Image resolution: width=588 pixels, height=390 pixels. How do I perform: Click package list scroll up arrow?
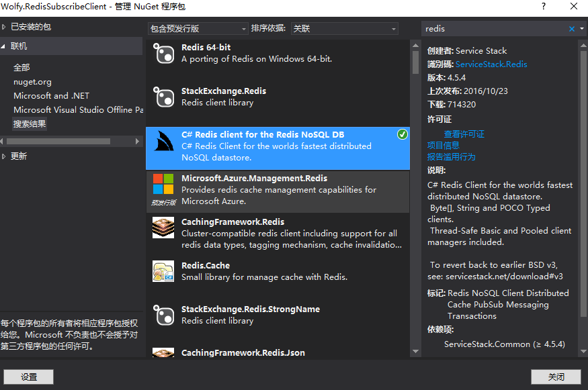tap(415, 46)
